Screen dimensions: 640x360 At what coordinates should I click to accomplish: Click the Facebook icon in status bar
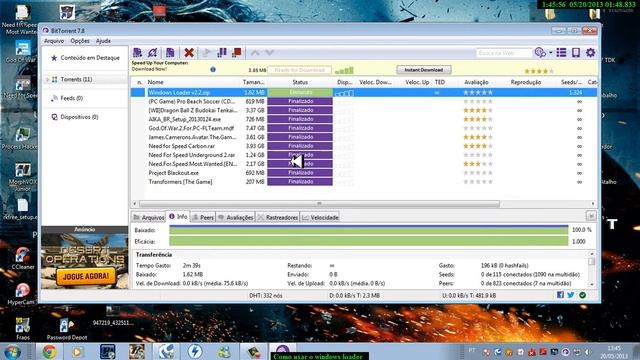pos(560,295)
